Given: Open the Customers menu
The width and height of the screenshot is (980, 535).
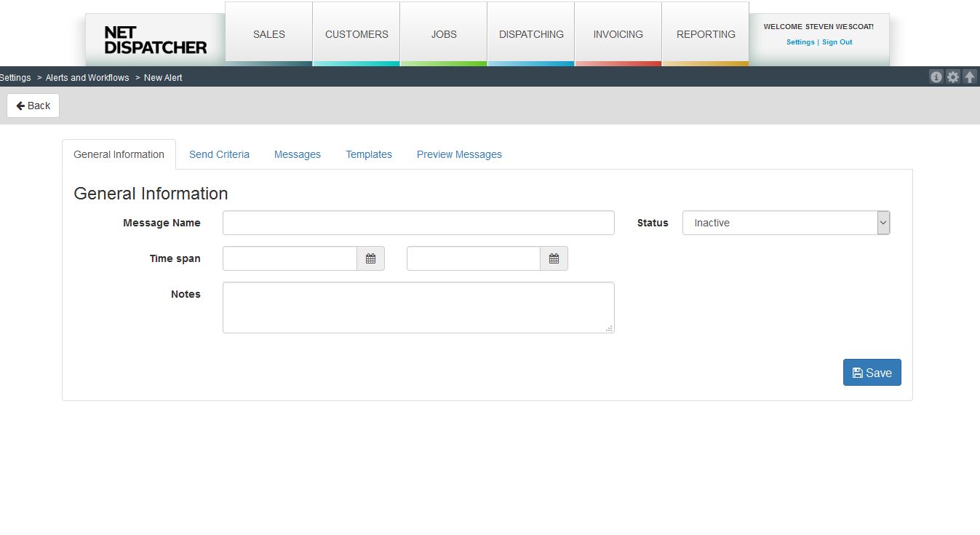Looking at the screenshot, I should click(x=356, y=34).
